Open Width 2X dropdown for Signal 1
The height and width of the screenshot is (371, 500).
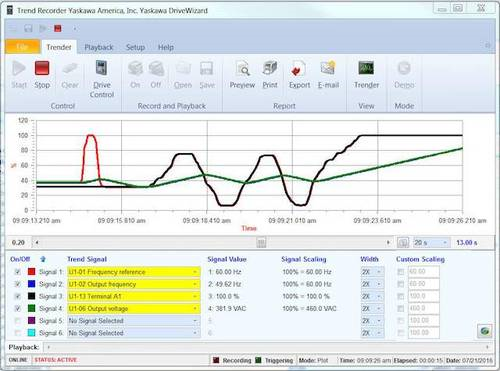pos(372,272)
